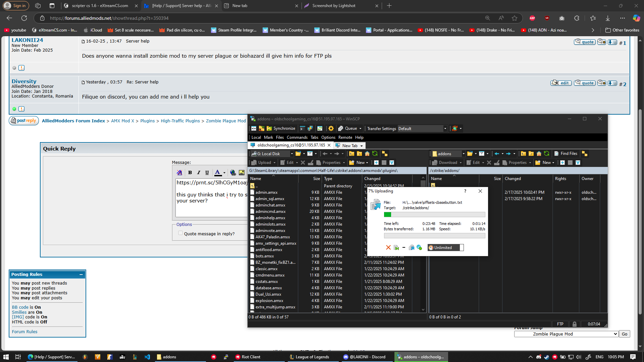
Task: Expand the text color dropdown arrow in editor
Action: click(x=224, y=173)
